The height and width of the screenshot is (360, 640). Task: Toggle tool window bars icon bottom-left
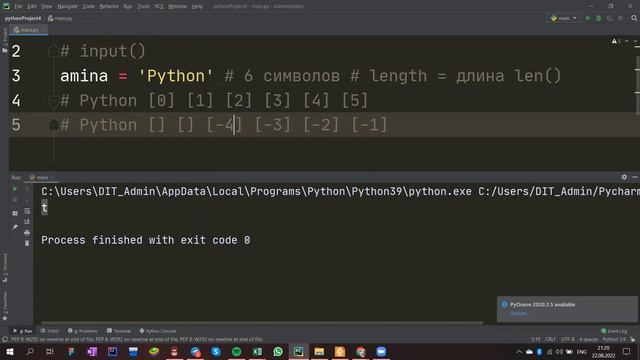(5, 340)
